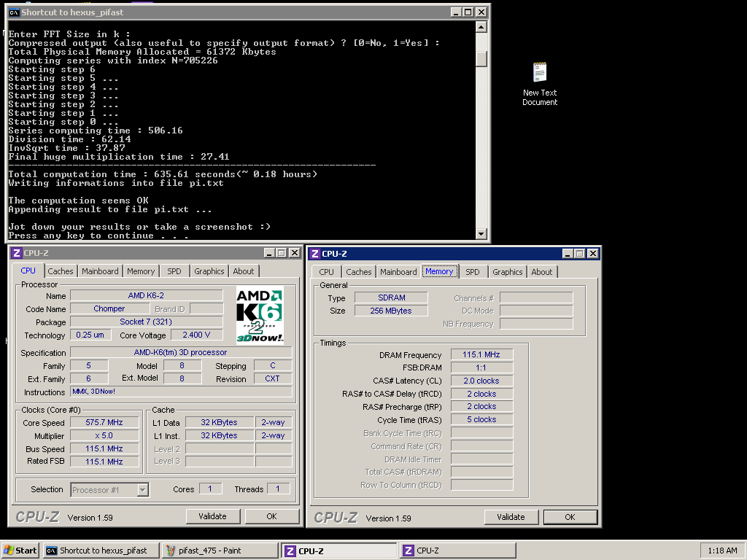Click the console icon in pifast title bar
This screenshot has height=560, width=747.
14,12
